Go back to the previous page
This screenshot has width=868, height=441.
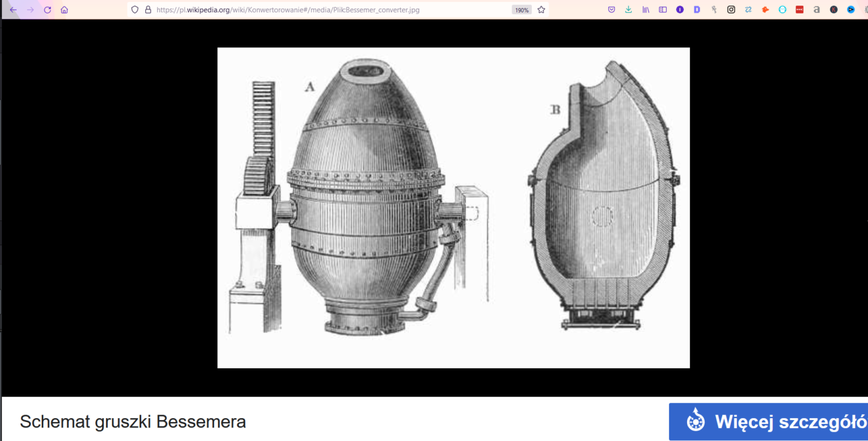click(x=13, y=10)
